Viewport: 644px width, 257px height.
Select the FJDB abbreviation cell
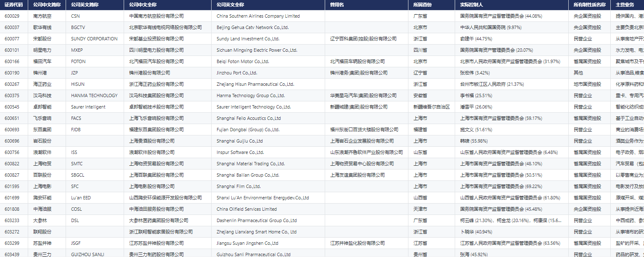coord(95,130)
